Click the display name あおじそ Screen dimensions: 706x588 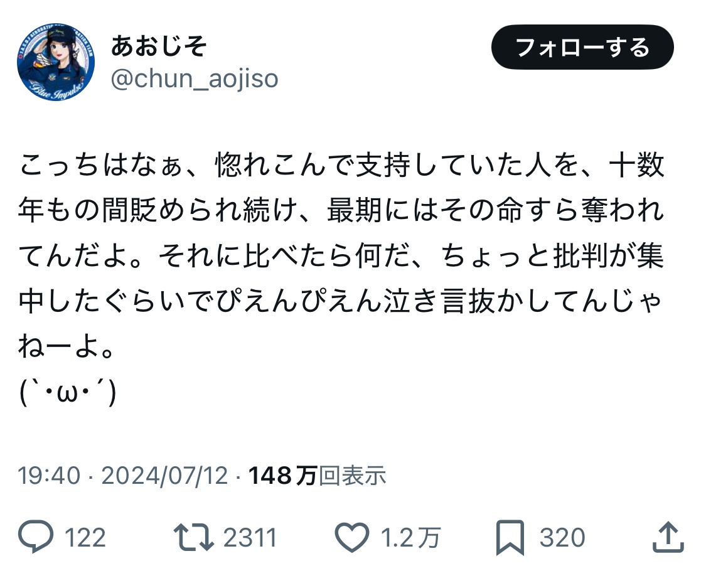158,46
